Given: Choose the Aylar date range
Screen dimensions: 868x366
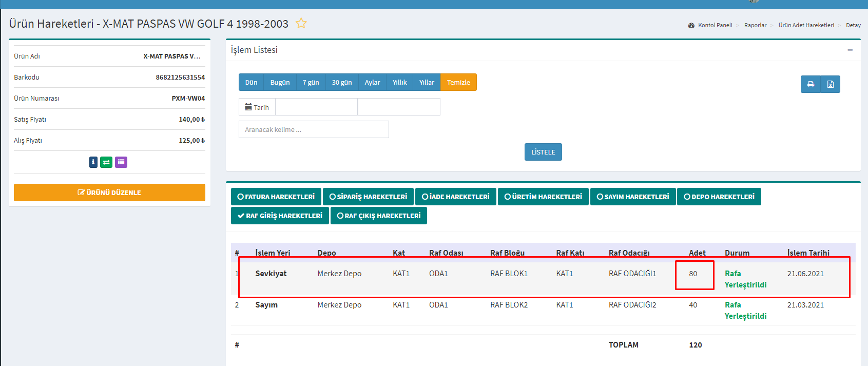Looking at the screenshot, I should point(372,82).
